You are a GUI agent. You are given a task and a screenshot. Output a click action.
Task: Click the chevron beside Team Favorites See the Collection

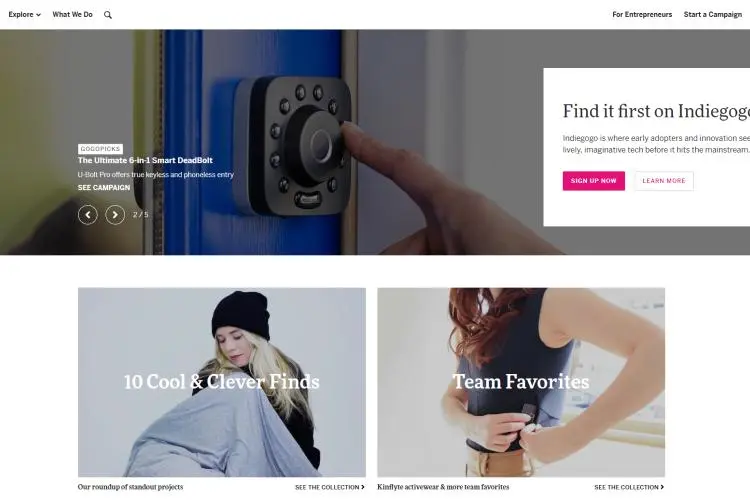662,487
